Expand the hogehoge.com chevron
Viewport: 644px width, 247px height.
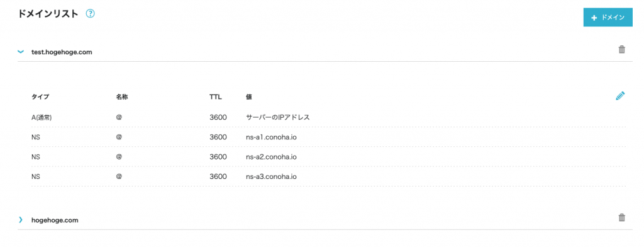pos(21,220)
